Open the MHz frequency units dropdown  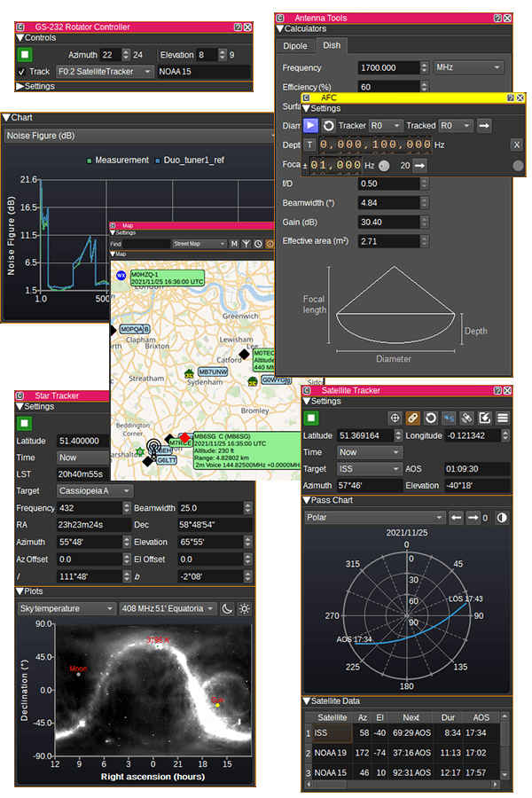point(468,67)
